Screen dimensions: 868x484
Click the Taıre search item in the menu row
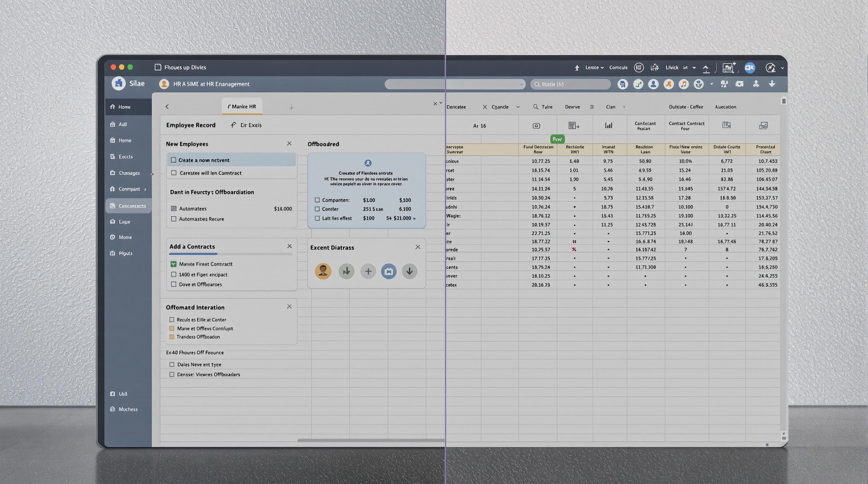[x=543, y=107]
